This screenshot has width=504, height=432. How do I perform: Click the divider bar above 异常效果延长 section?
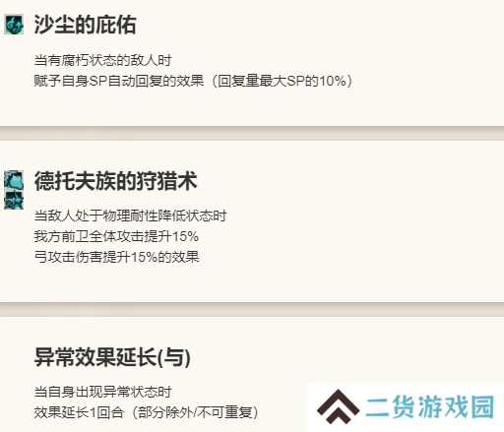[x=252, y=309]
